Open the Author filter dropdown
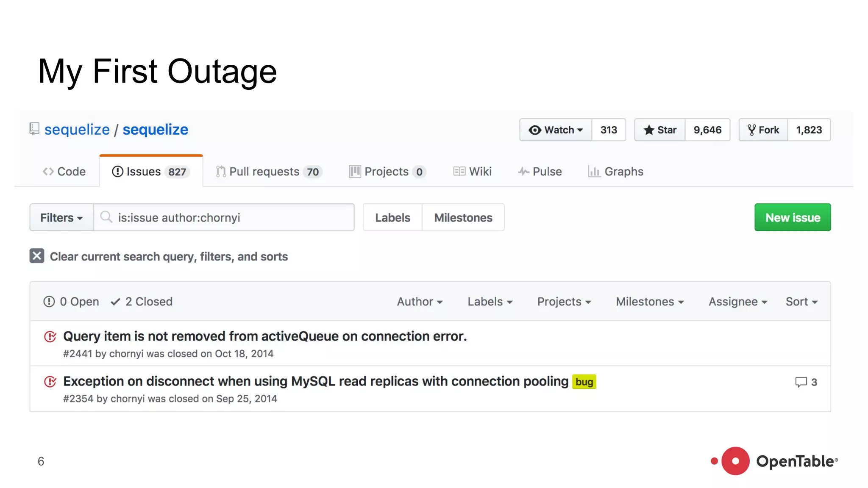The height and width of the screenshot is (488, 868). tap(420, 302)
